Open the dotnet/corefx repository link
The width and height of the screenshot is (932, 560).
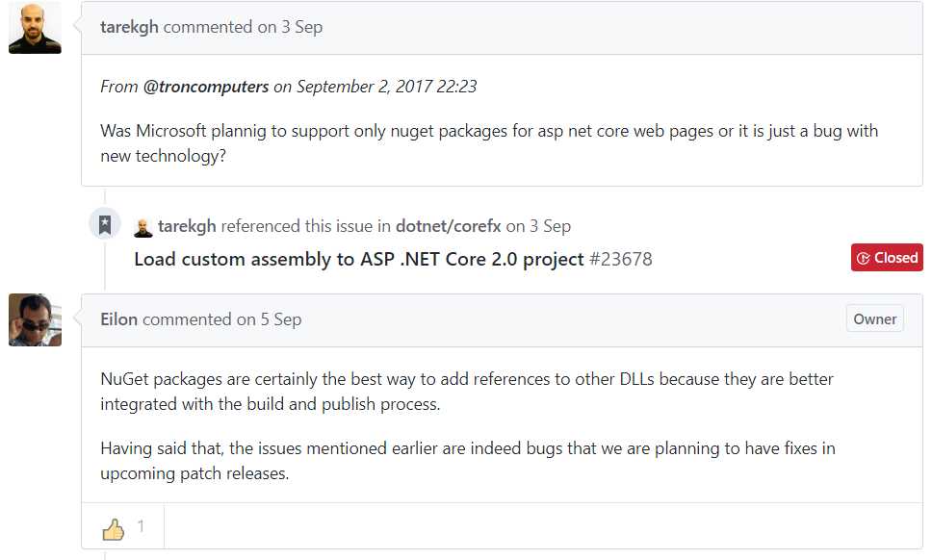(448, 226)
